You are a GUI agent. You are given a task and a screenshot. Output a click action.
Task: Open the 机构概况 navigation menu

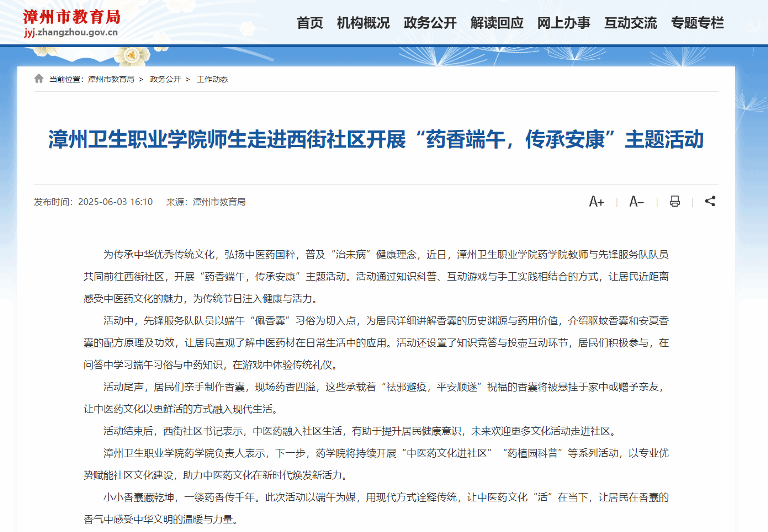point(363,23)
